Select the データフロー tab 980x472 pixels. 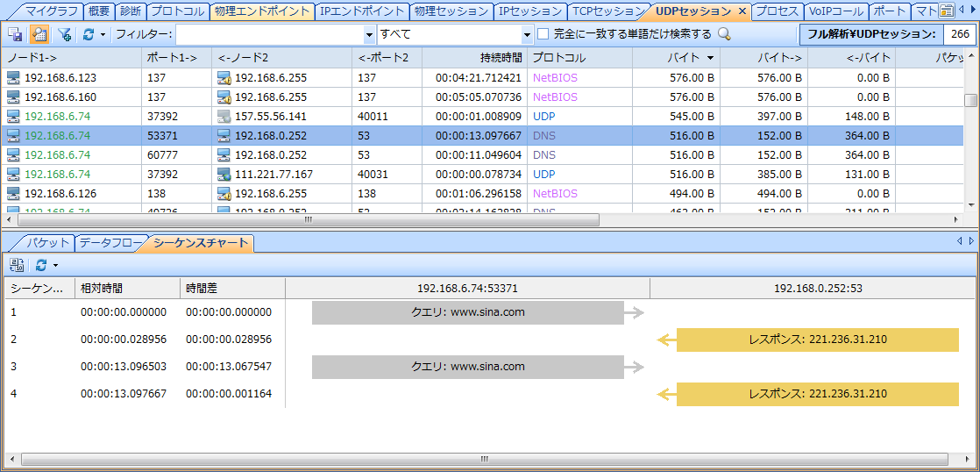(x=109, y=243)
